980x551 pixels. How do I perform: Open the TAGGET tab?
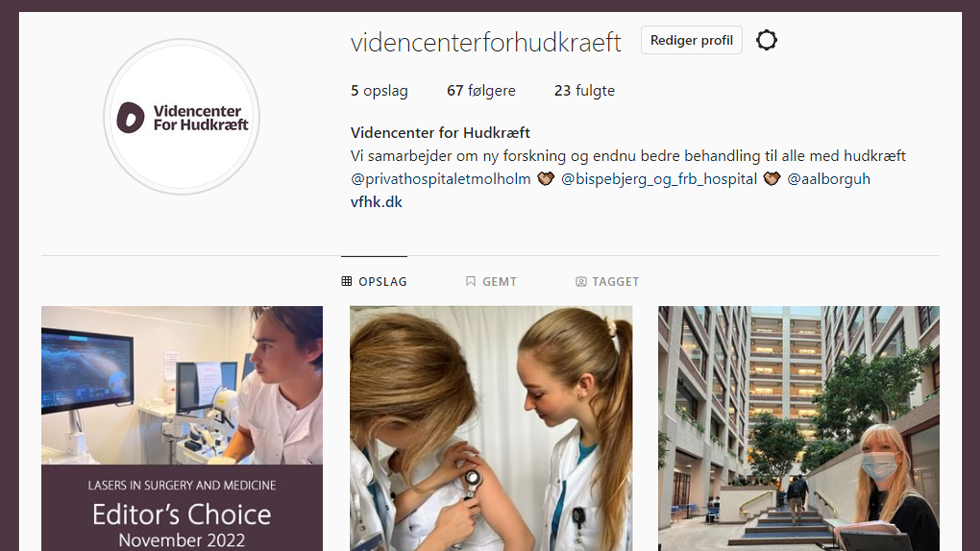coord(607,281)
